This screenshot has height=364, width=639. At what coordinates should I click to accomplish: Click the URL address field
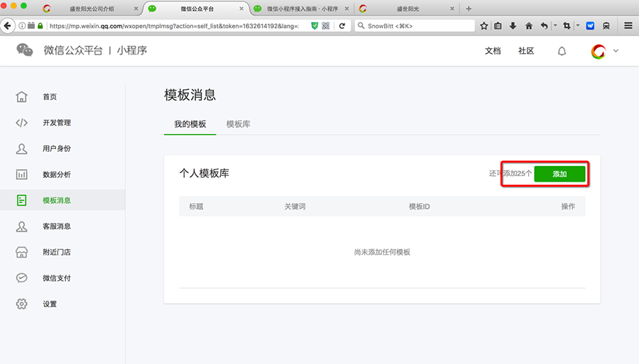point(174,26)
